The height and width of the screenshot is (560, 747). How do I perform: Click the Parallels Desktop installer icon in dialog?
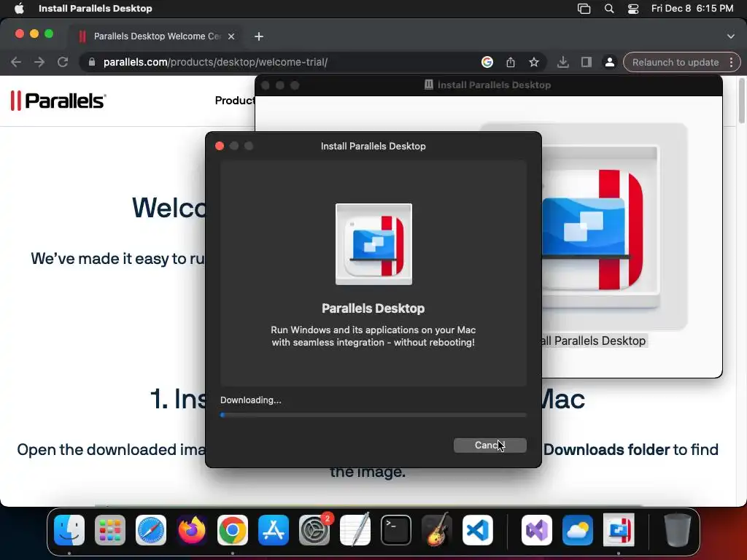pyautogui.click(x=373, y=244)
